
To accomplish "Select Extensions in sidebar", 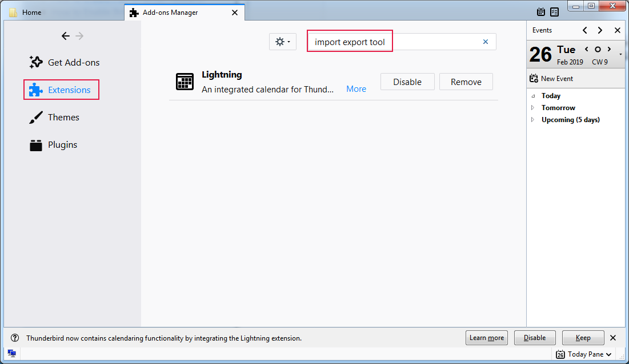I will point(61,90).
